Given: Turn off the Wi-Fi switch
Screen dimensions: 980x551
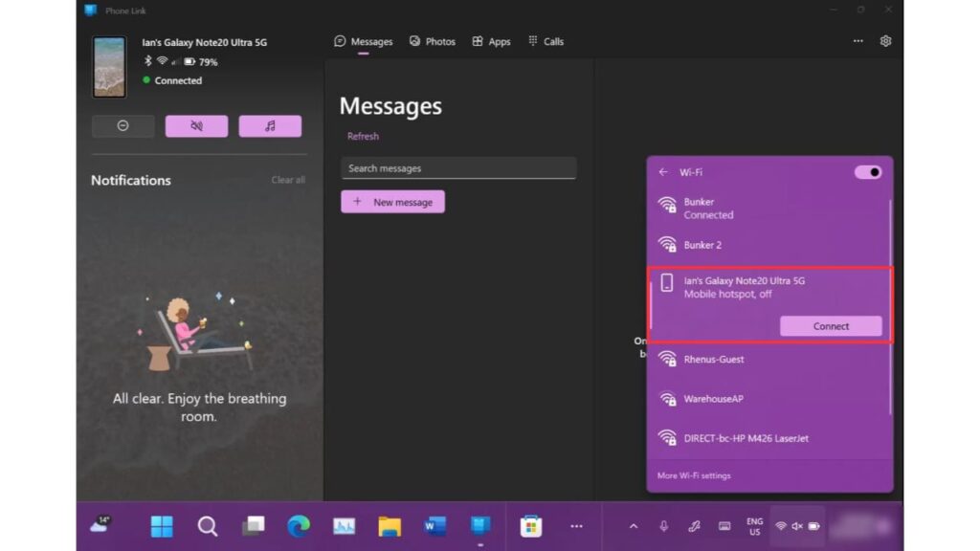Looking at the screenshot, I should [x=867, y=172].
